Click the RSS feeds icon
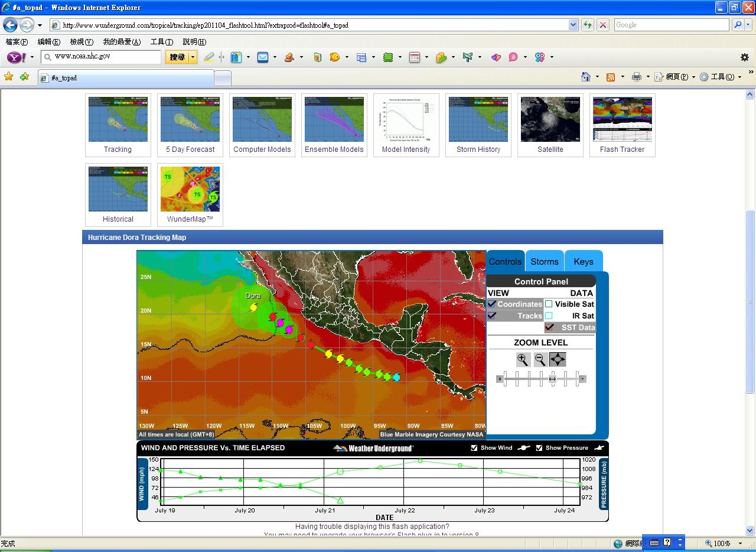 [611, 77]
